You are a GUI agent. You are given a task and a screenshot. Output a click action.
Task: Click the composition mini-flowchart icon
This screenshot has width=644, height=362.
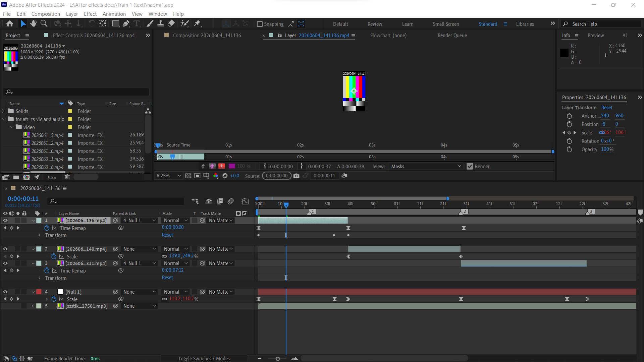(x=195, y=201)
